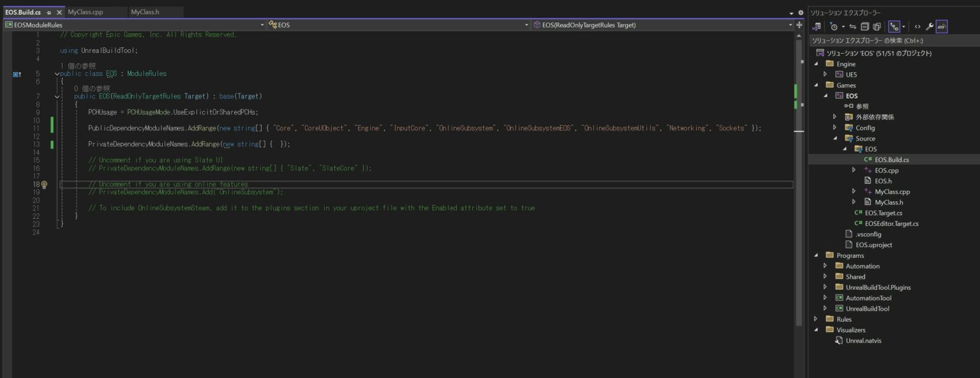The image size is (980, 378).
Task: Close the EOS.Build.cs tab
Action: [59, 12]
